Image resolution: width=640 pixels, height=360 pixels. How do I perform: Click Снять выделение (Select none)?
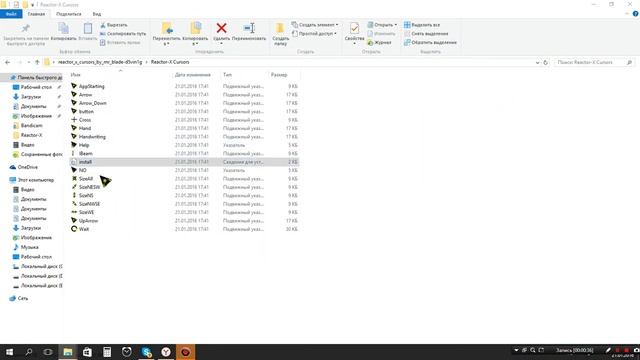pyautogui.click(x=426, y=33)
